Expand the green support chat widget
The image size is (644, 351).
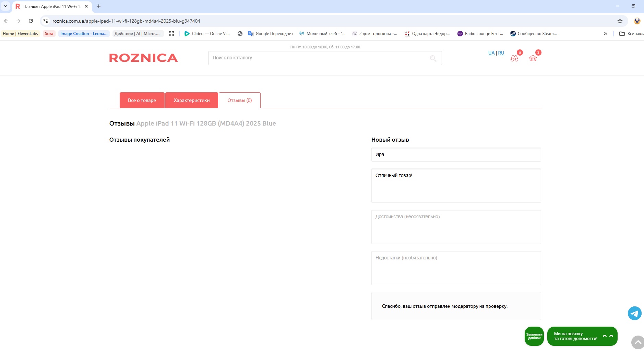tap(582, 336)
